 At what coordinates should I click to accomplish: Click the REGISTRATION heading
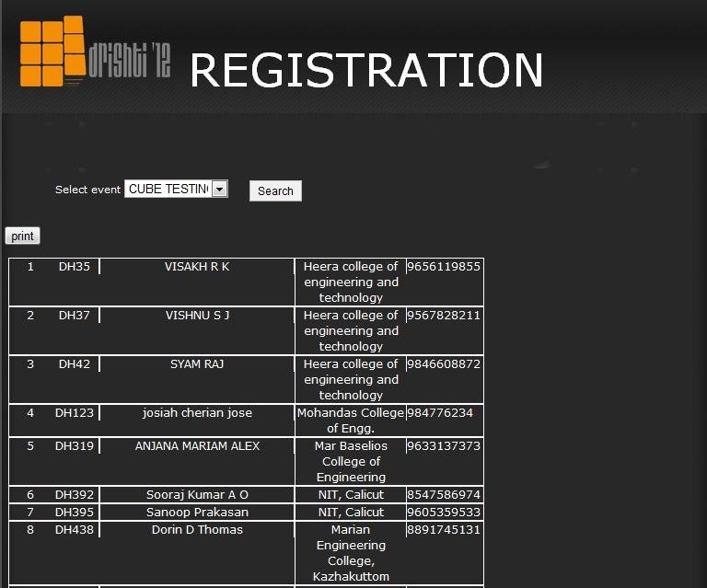coord(366,70)
